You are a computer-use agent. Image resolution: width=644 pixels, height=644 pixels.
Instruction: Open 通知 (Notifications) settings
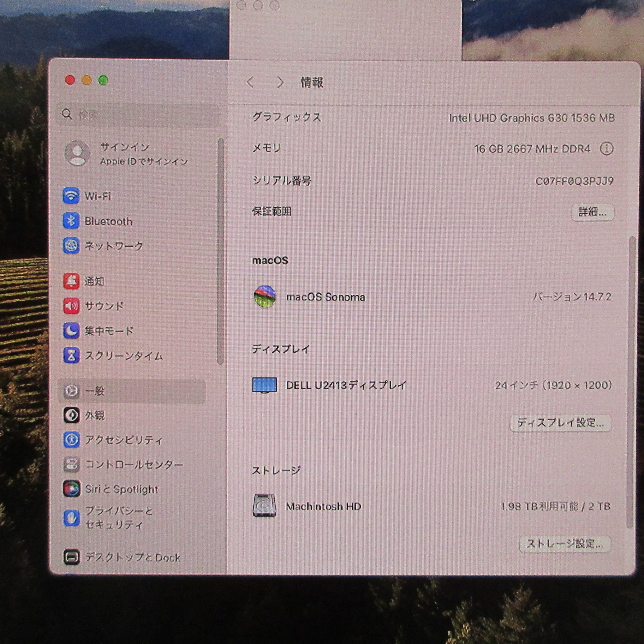click(x=94, y=281)
